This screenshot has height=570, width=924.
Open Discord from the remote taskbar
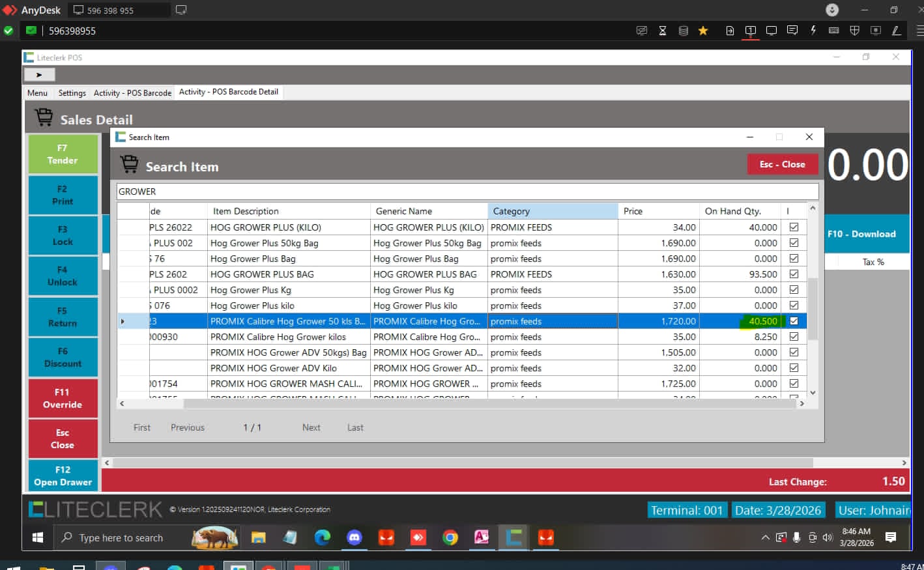354,537
